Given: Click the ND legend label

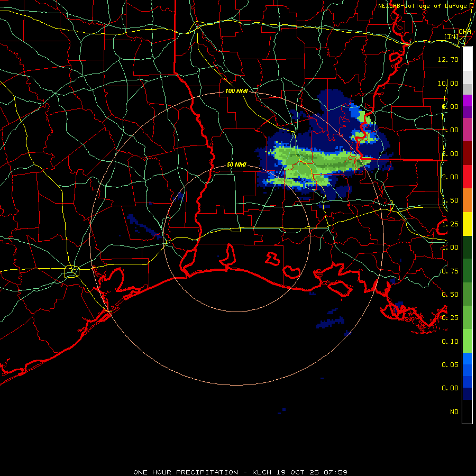Looking at the screenshot, I should pyautogui.click(x=454, y=411).
